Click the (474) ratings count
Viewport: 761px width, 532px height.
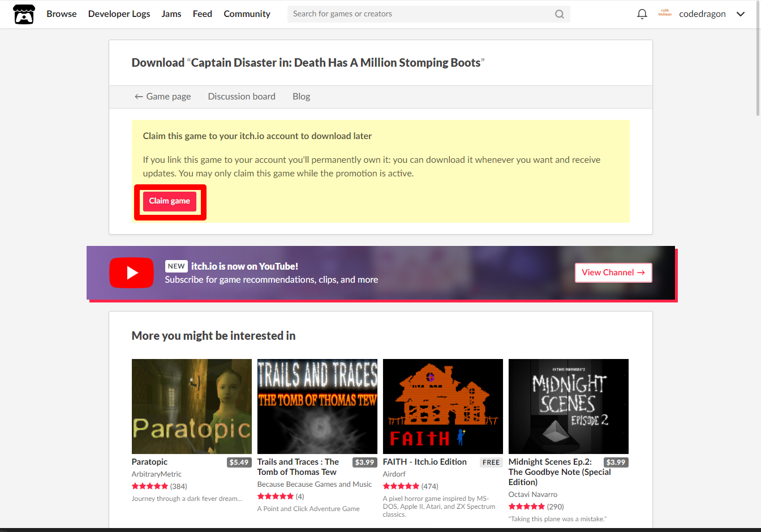[x=430, y=486]
